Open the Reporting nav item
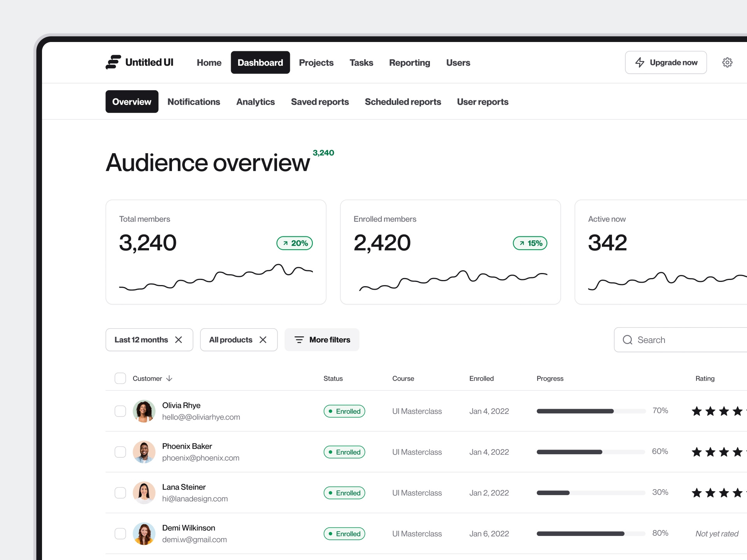Image resolution: width=747 pixels, height=560 pixels. pos(409,63)
